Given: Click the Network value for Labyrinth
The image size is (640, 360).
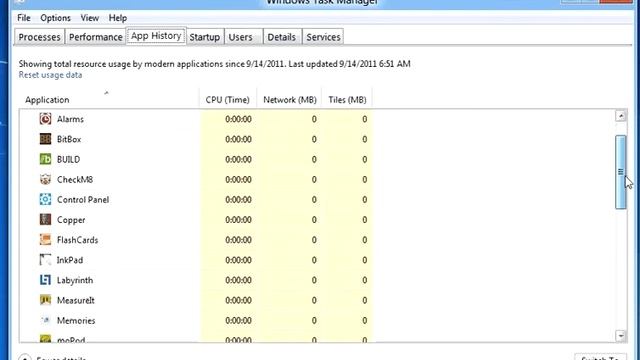Looking at the screenshot, I should click(314, 280).
